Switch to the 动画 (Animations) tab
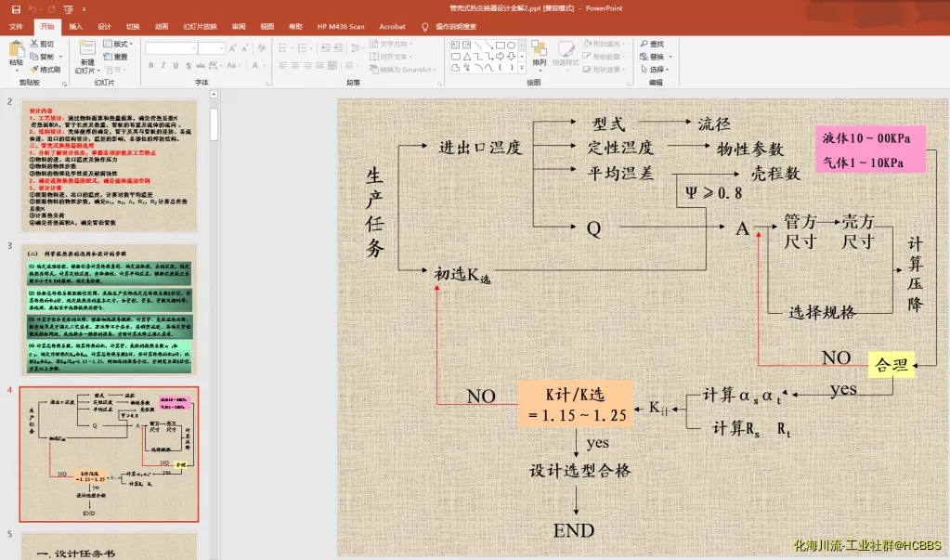Image resolution: width=950 pixels, height=560 pixels. click(x=162, y=27)
